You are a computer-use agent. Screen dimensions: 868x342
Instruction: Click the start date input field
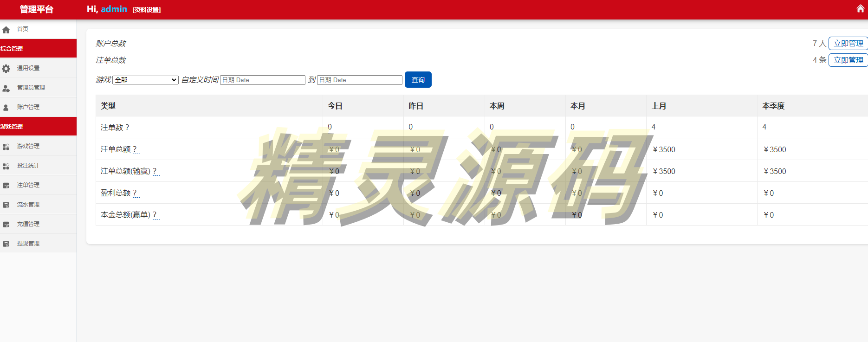pos(262,80)
